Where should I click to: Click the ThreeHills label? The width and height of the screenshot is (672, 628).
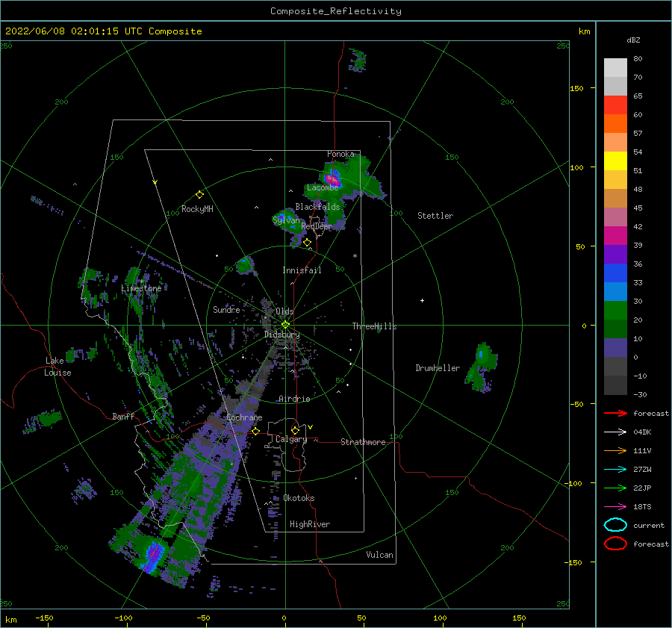[374, 326]
